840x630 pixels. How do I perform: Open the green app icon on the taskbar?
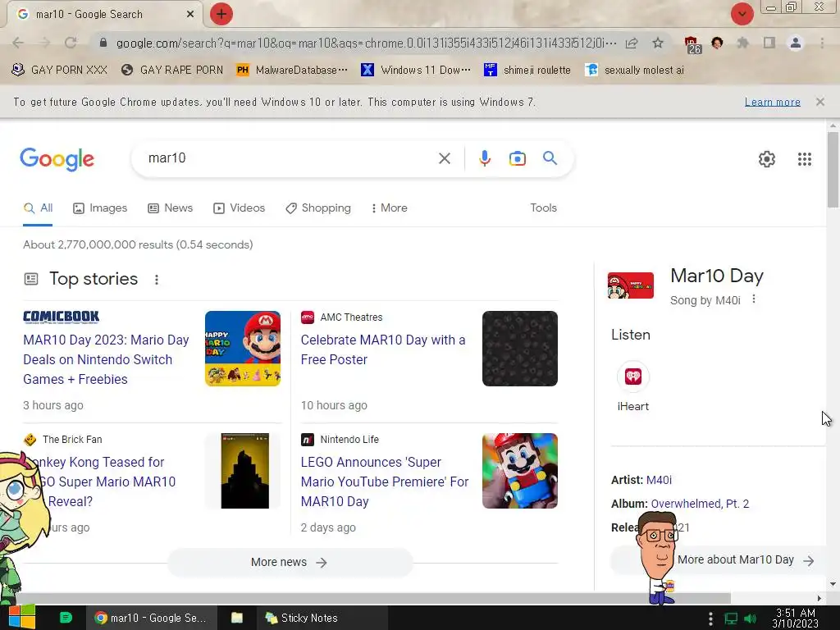pyautogui.click(x=66, y=618)
